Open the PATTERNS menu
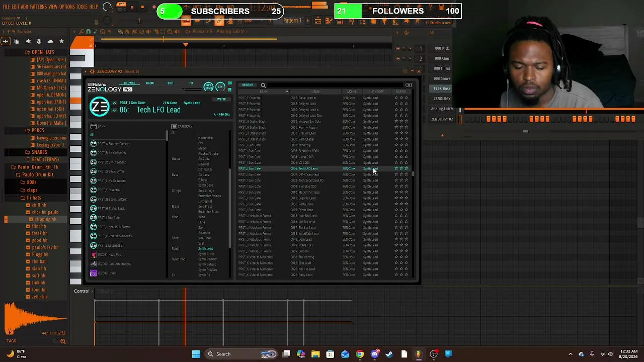The image size is (644, 362). pyautogui.click(x=38, y=7)
